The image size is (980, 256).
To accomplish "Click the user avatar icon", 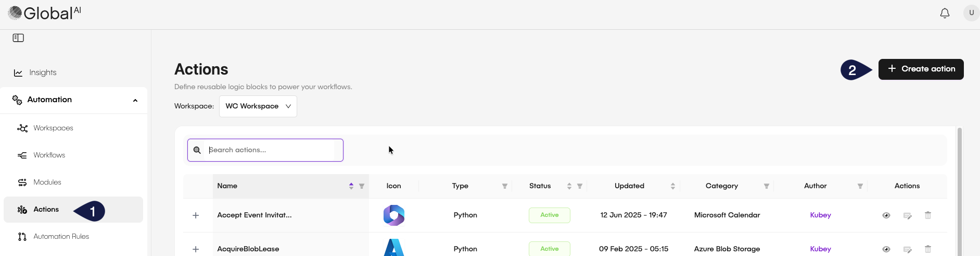I will [x=971, y=13].
